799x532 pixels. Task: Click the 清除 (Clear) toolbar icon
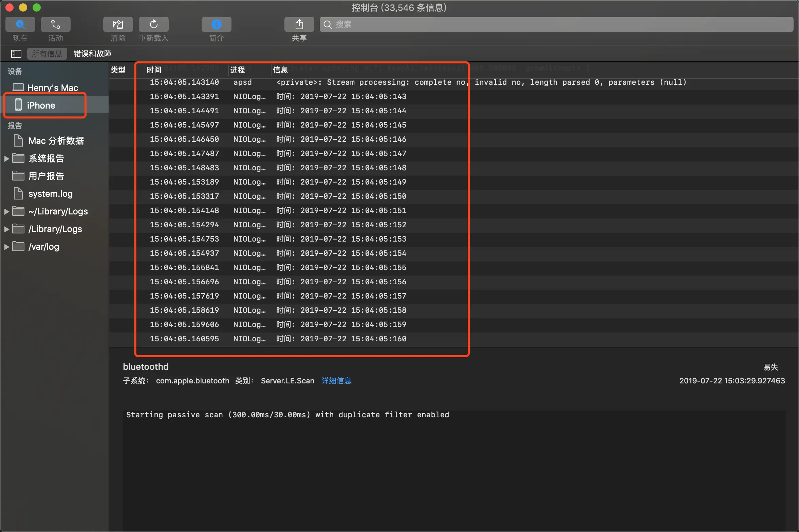click(118, 24)
